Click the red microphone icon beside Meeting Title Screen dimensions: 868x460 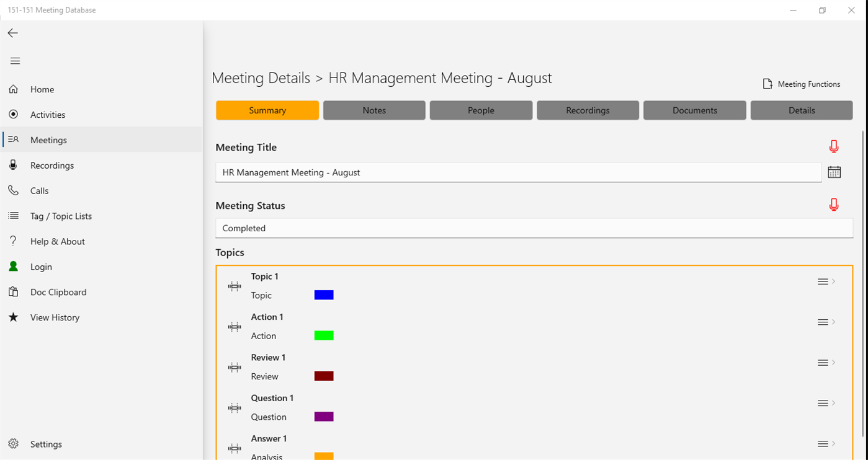coord(834,146)
